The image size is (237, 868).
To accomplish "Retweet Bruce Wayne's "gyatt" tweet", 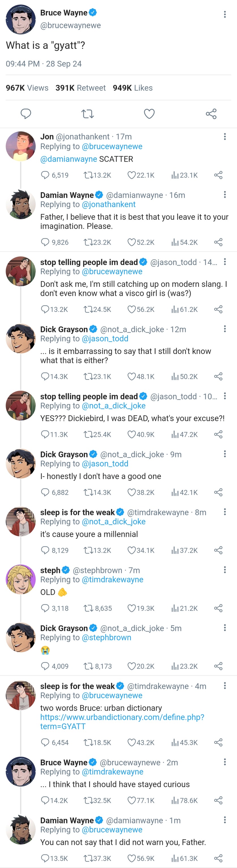I will coord(88,114).
